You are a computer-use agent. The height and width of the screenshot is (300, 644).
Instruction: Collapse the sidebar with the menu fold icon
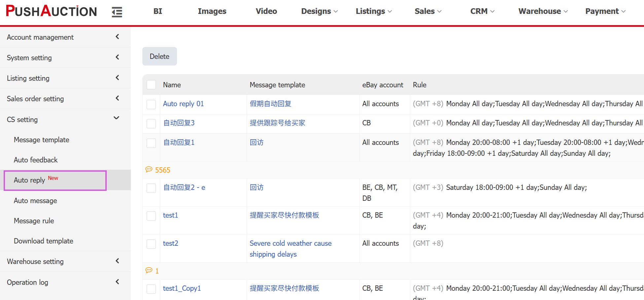[117, 12]
